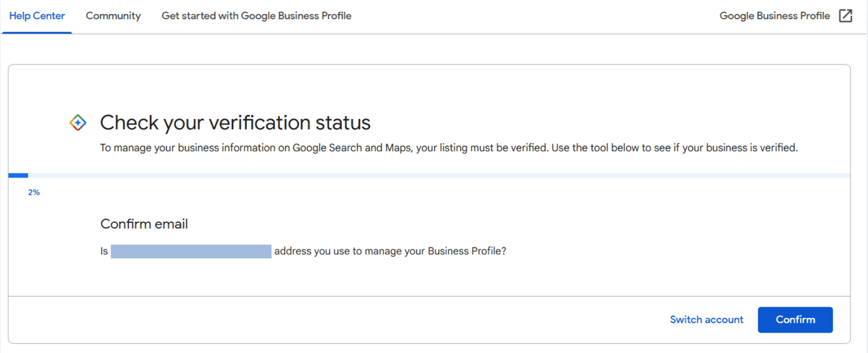Click the Switch account link

(x=706, y=320)
